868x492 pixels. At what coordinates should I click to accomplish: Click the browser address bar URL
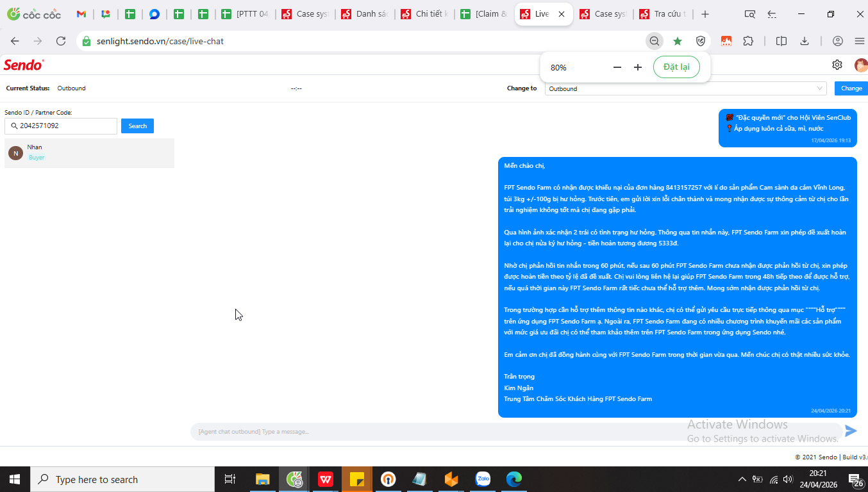[x=160, y=41]
